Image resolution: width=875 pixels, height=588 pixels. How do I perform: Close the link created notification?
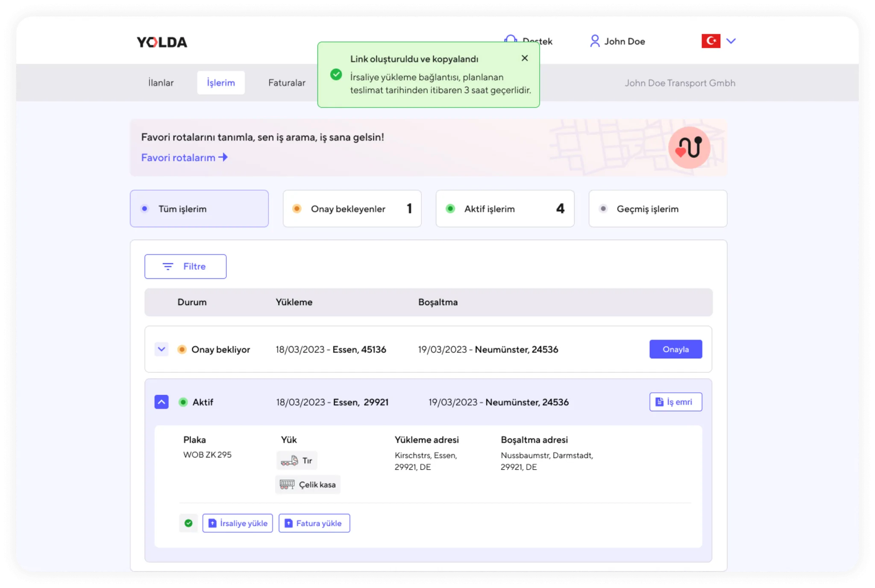[525, 58]
